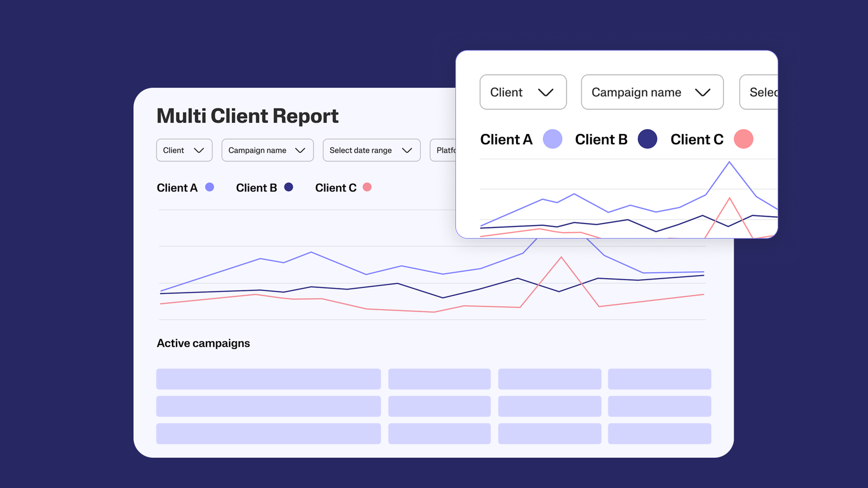Toggle Client B legend label in report

256,188
